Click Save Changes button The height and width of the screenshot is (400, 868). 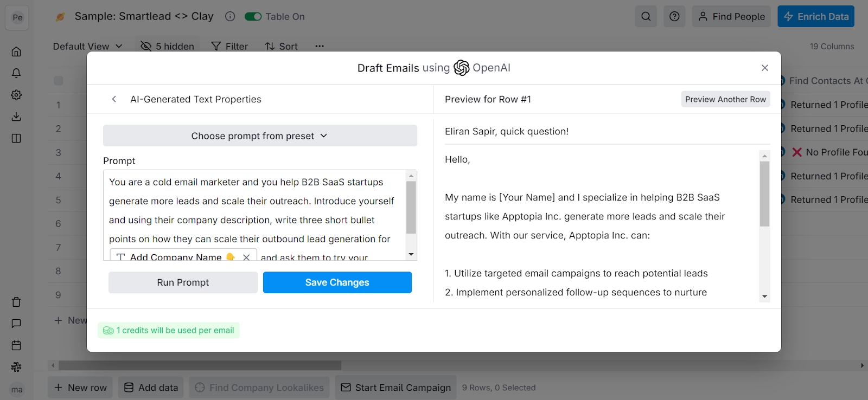[337, 282]
